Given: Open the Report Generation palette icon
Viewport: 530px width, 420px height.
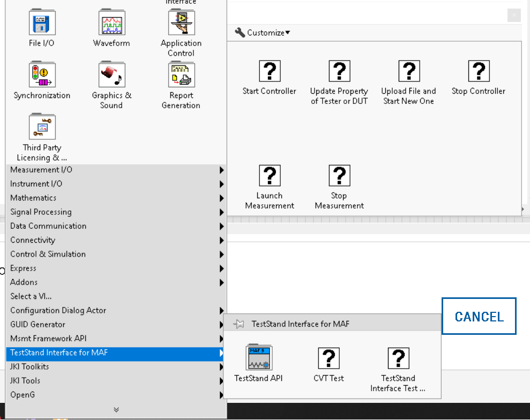Looking at the screenshot, I should [x=182, y=75].
